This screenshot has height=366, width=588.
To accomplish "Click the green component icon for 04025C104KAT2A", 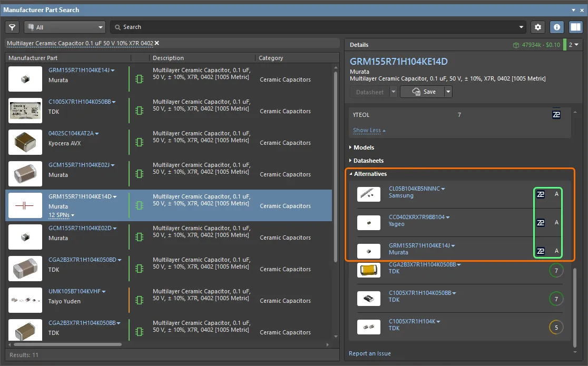I will click(x=139, y=142).
